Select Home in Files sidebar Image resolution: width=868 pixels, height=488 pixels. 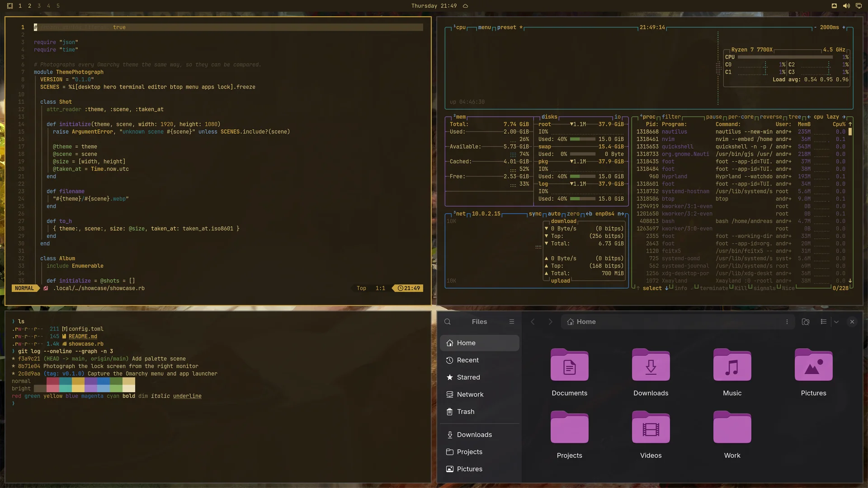click(x=480, y=343)
